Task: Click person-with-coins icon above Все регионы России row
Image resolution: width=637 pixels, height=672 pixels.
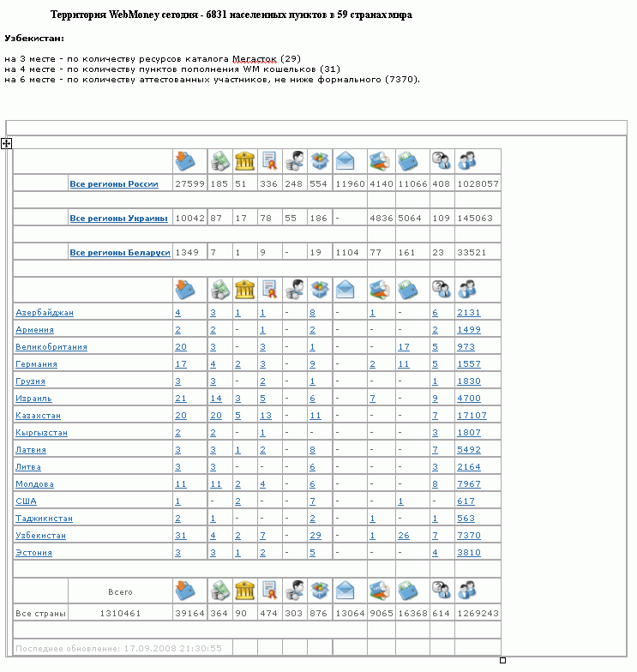Action: 295,161
